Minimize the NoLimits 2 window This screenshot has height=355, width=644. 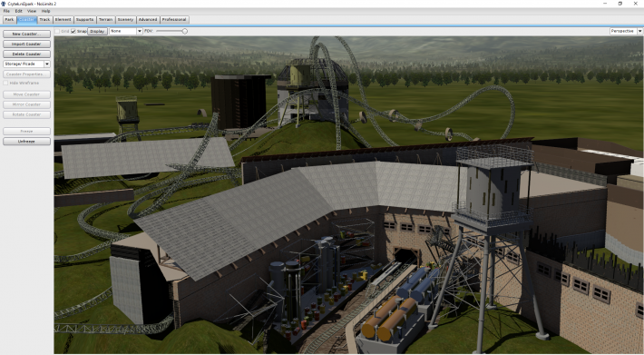pyautogui.click(x=605, y=4)
